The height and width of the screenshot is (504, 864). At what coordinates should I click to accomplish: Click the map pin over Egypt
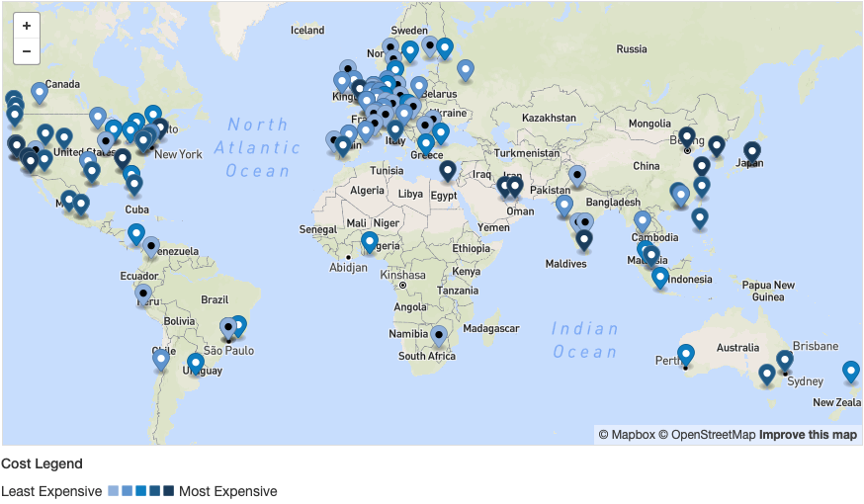(448, 171)
